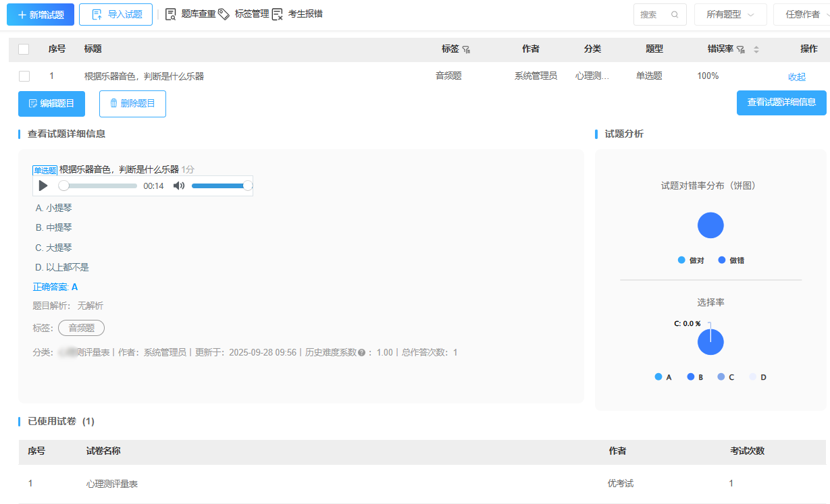830x504 pixels.
Task: Click 心理测评量表 in the used papers table
Action: (112, 484)
